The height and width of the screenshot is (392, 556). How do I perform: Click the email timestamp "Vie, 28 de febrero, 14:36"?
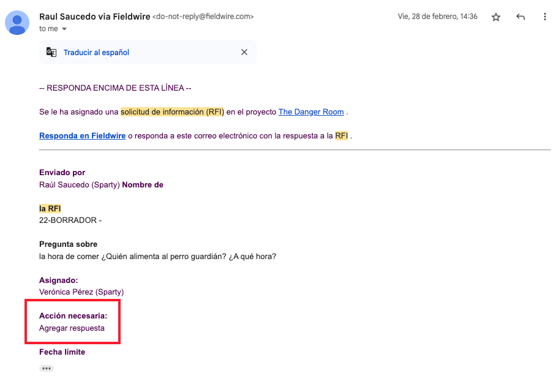click(437, 17)
